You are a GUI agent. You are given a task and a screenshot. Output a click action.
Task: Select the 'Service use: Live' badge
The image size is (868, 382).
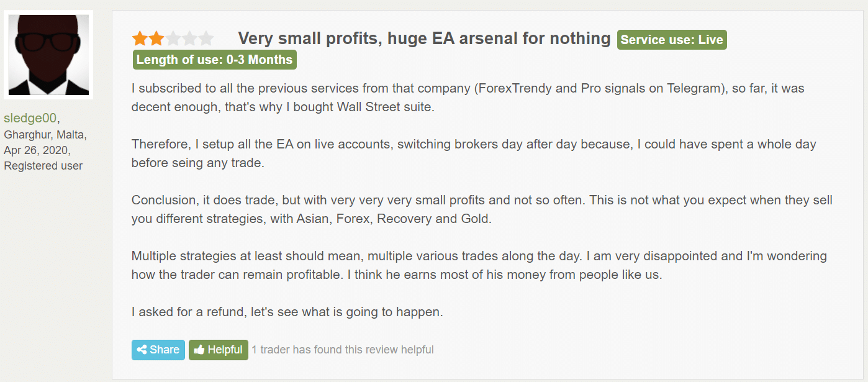[672, 40]
